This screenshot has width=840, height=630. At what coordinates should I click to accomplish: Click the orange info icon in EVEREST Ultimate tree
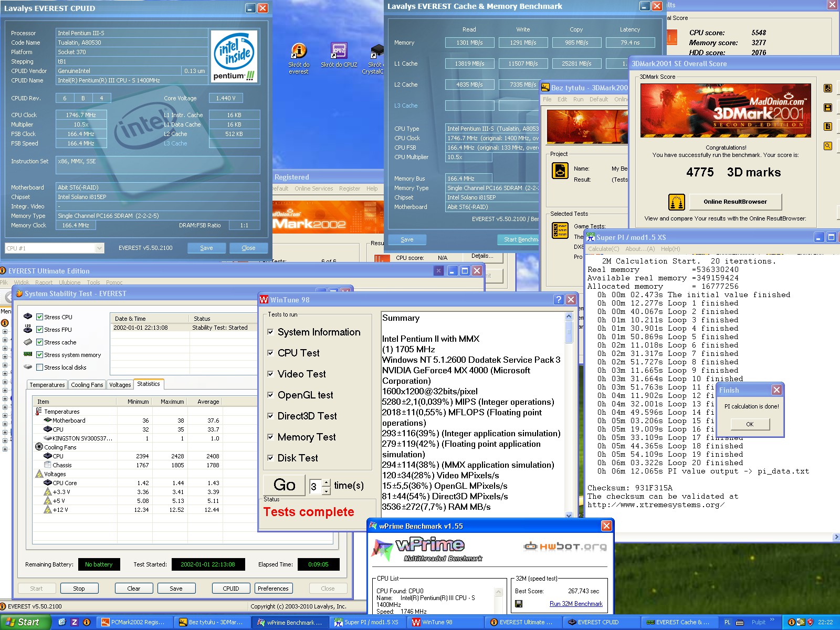[5, 323]
